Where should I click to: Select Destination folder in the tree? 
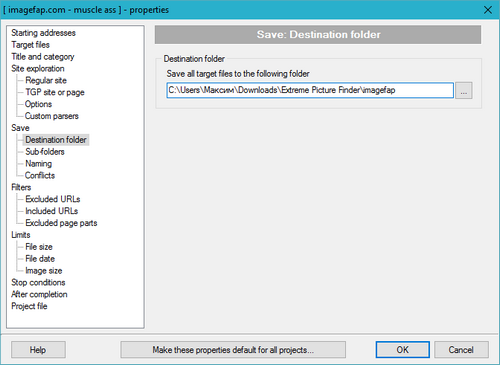pos(56,140)
